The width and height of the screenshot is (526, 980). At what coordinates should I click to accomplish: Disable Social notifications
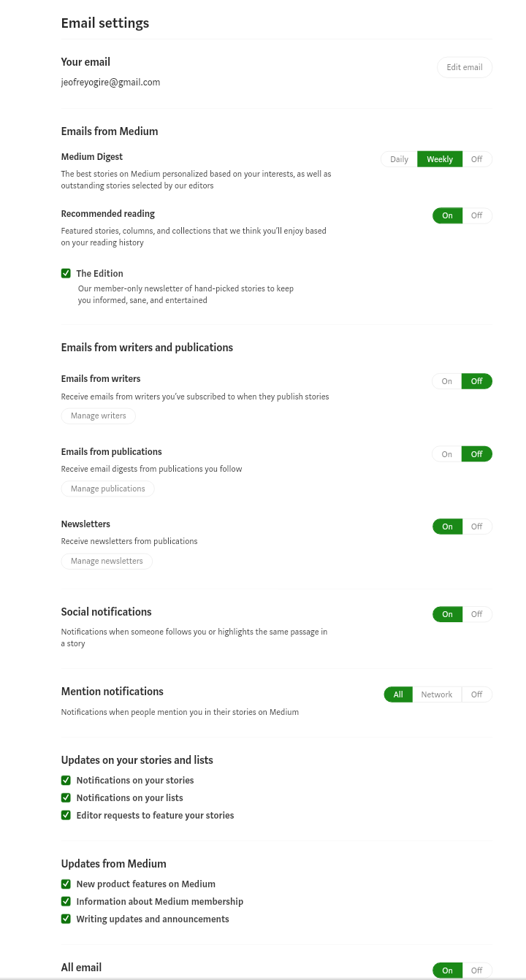click(x=477, y=614)
